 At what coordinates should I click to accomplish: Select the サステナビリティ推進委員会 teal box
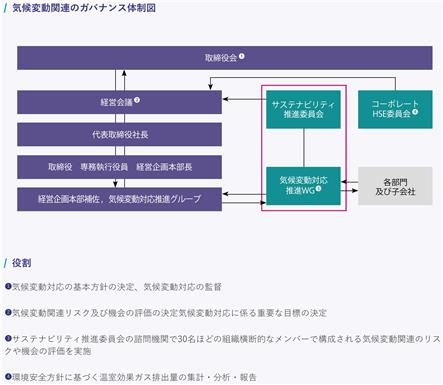[x=303, y=109]
